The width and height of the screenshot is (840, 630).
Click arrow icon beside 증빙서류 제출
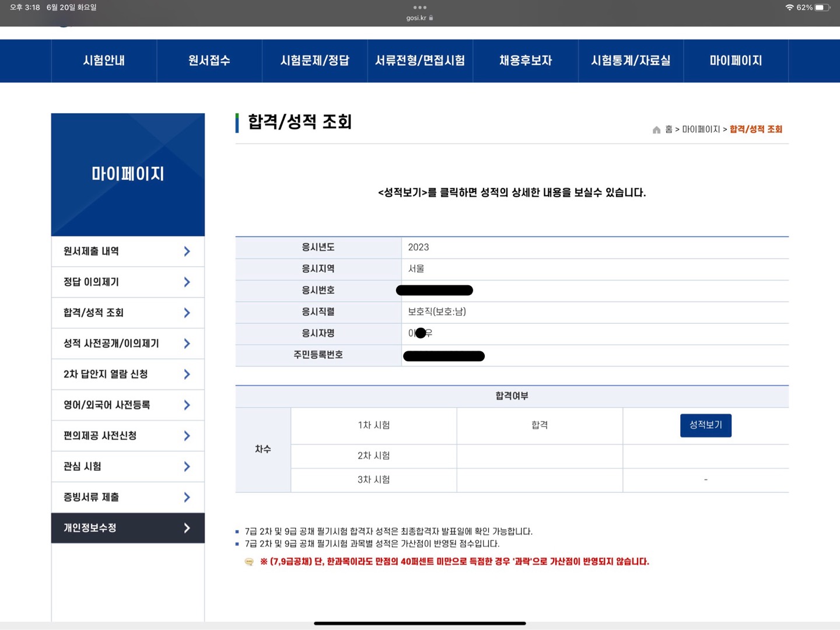point(187,498)
